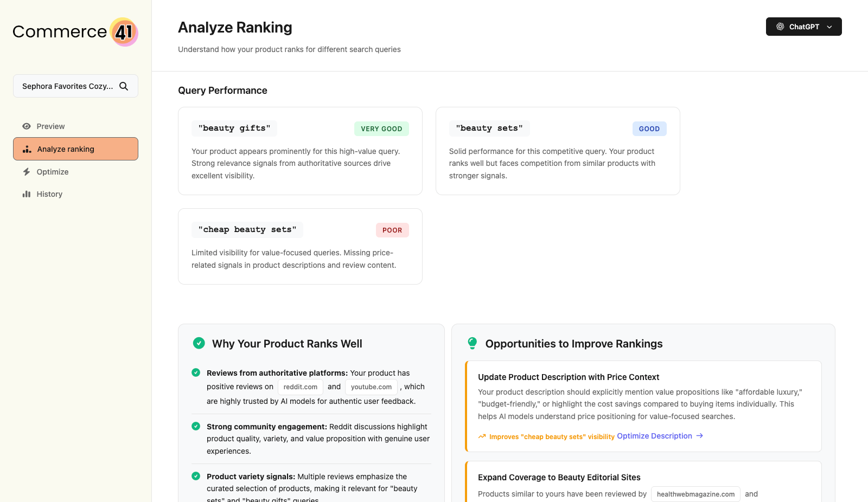The image size is (868, 502).
Task: Click the Commerce 41 logo
Action: (74, 32)
